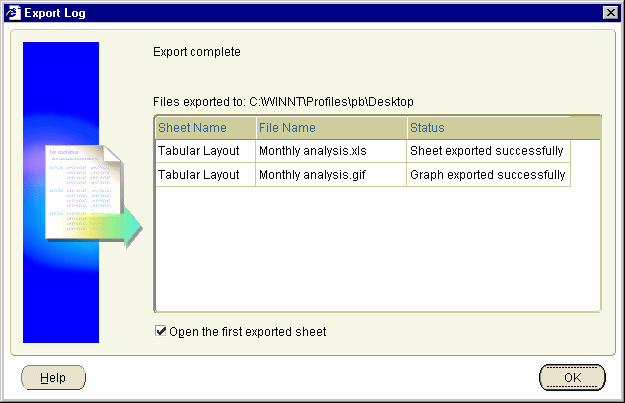Sort by File Name column header

pyautogui.click(x=331, y=128)
